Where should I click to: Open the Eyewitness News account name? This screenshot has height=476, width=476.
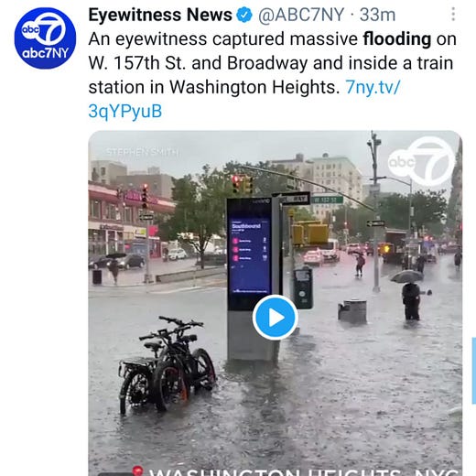coord(160,15)
